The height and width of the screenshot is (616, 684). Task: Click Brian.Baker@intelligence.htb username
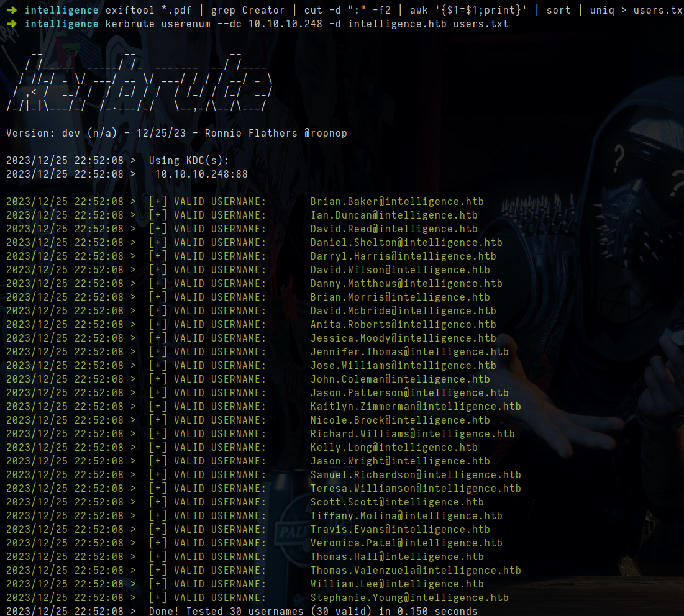(396, 202)
